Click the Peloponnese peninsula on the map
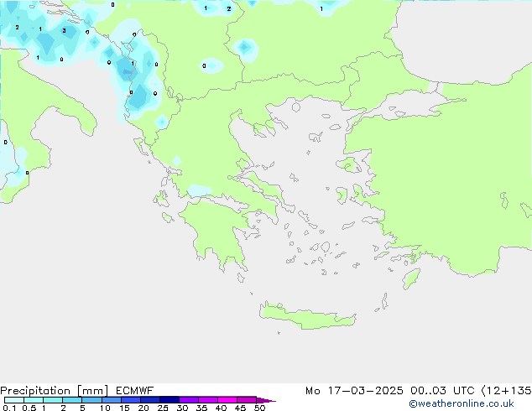The image size is (532, 411). (x=217, y=231)
